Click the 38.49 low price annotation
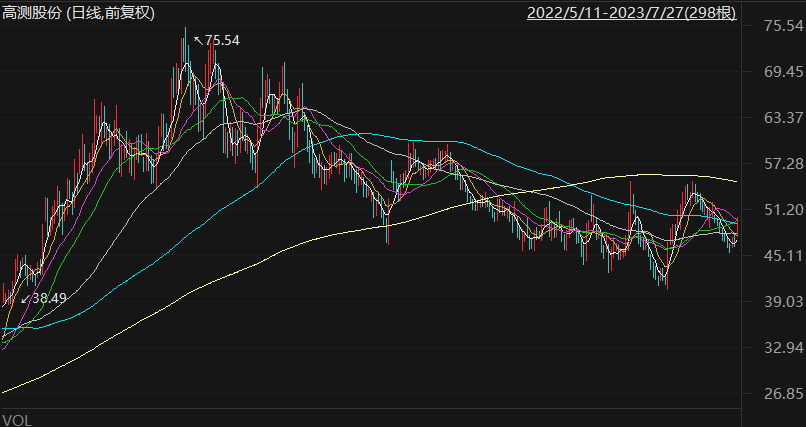 point(44,299)
